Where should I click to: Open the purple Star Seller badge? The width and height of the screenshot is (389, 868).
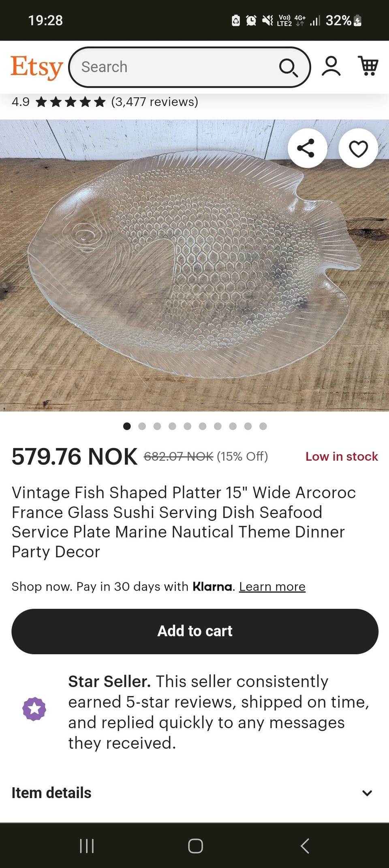(34, 709)
